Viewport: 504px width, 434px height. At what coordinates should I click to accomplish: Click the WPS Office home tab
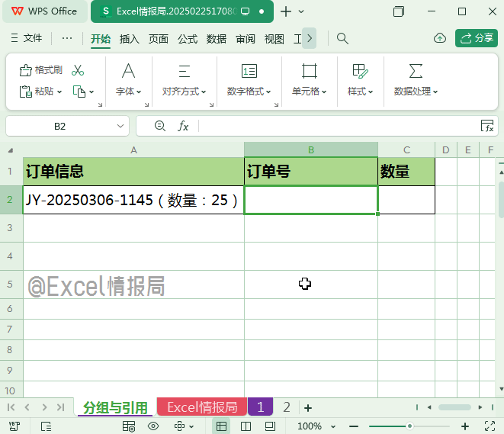coord(45,11)
